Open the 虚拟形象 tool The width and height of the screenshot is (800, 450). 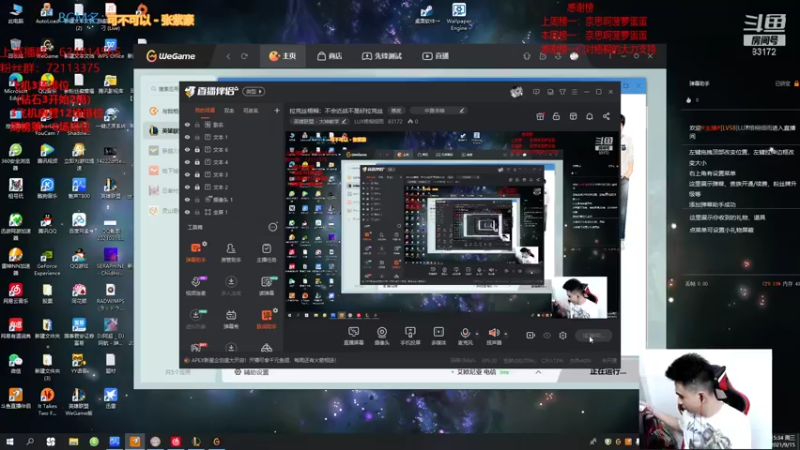[195, 319]
